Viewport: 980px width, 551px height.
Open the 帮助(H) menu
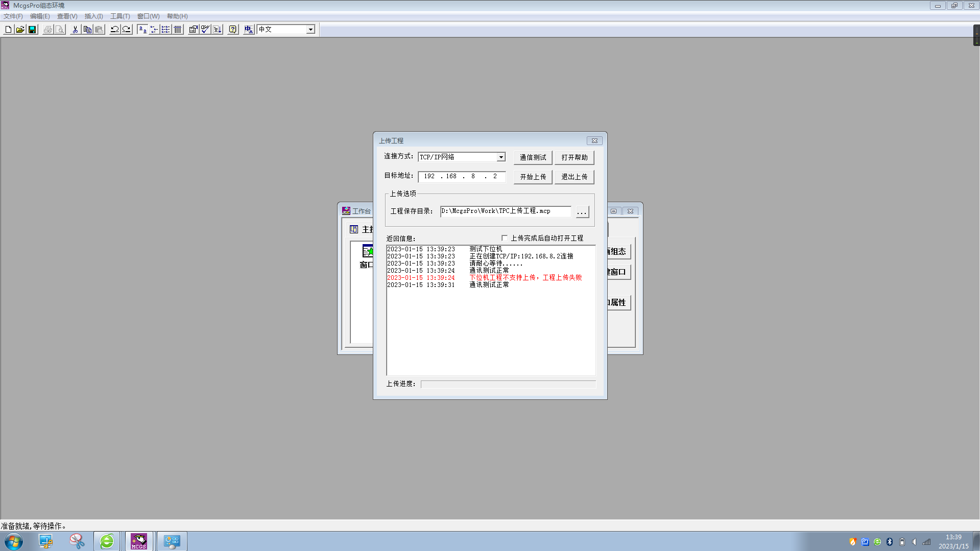pyautogui.click(x=177, y=16)
